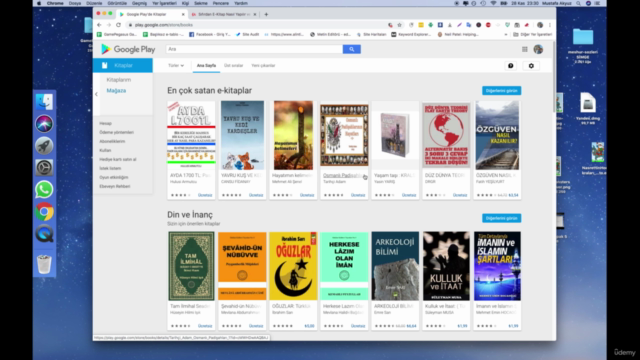
Task: Click the blue search magnifier button
Action: pyautogui.click(x=351, y=49)
